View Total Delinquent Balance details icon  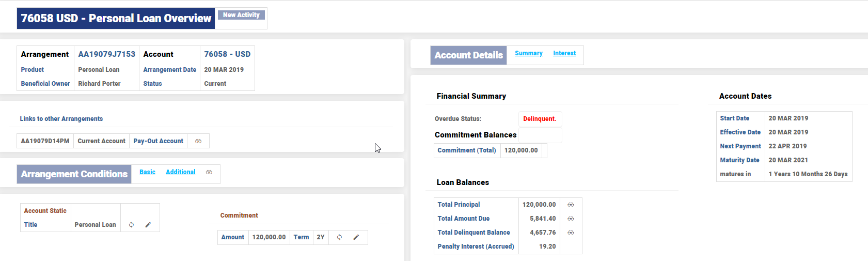[571, 233]
